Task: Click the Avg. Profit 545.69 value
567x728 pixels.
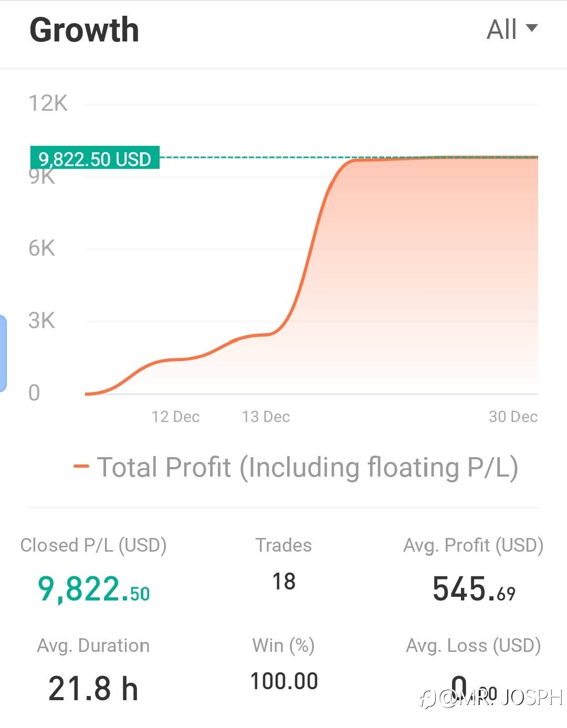Action: (474, 589)
